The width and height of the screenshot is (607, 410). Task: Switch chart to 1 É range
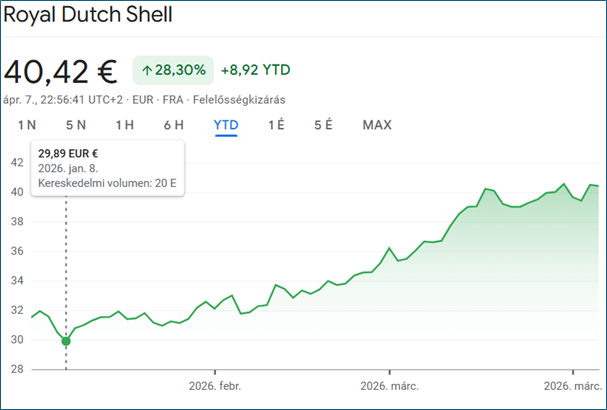click(277, 125)
